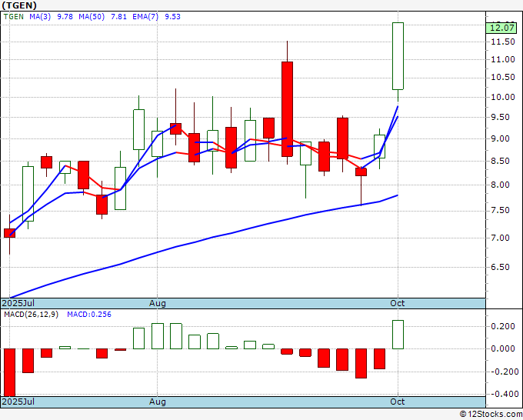
Task: Click the MACD(26,12,9) indicator label
Action: point(31,315)
